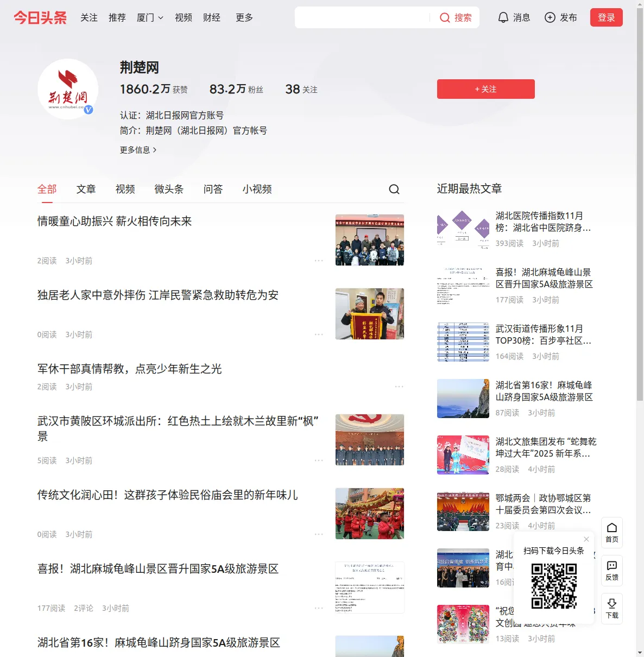Close the QR code download popup
644x657 pixels.
[586, 539]
